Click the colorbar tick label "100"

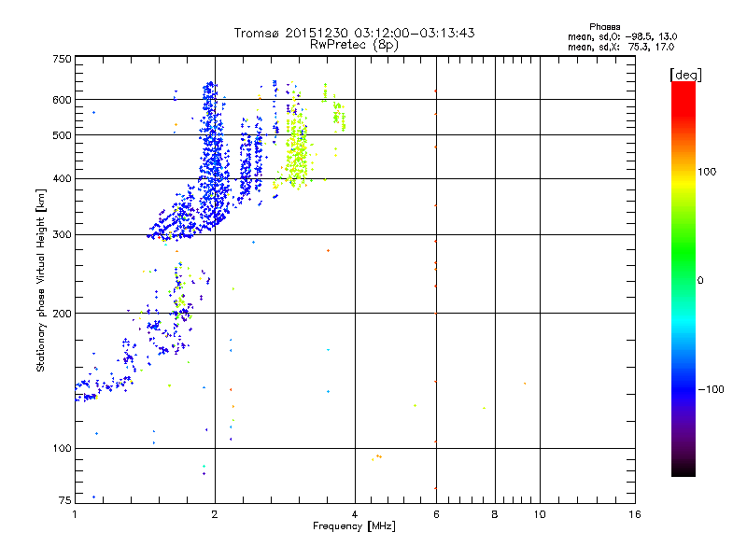click(x=707, y=172)
